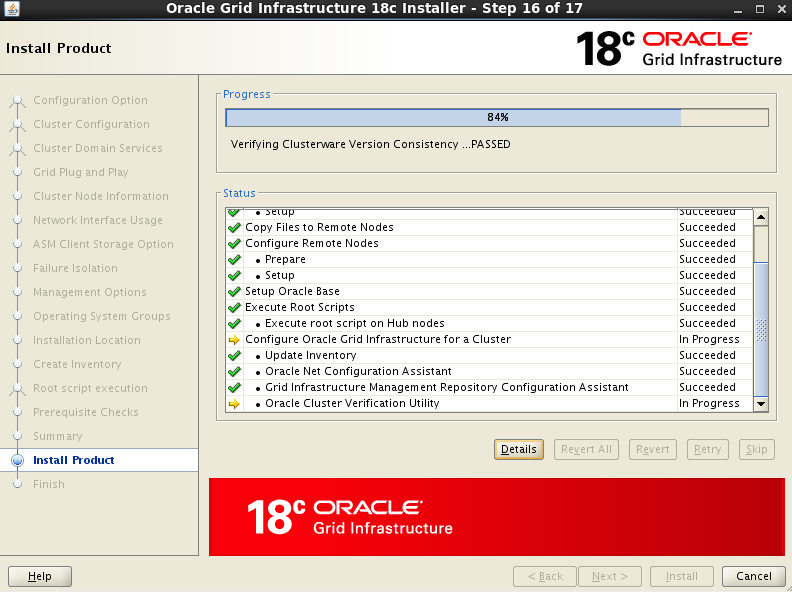The image size is (792, 592).
Task: Select Configuration Option step
Action: [90, 100]
